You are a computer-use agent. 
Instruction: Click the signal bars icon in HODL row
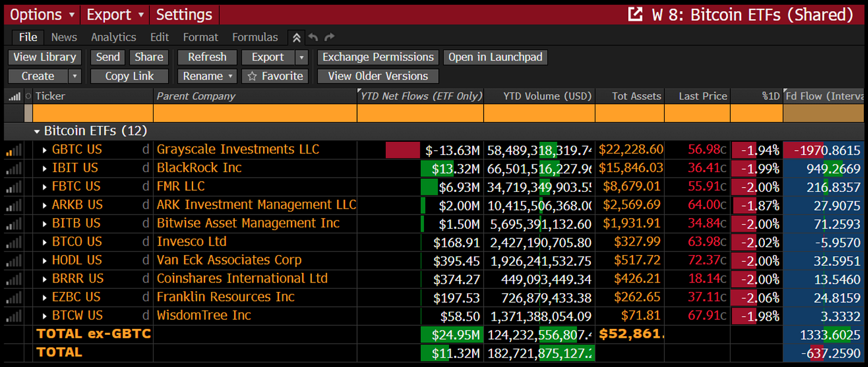[13, 260]
